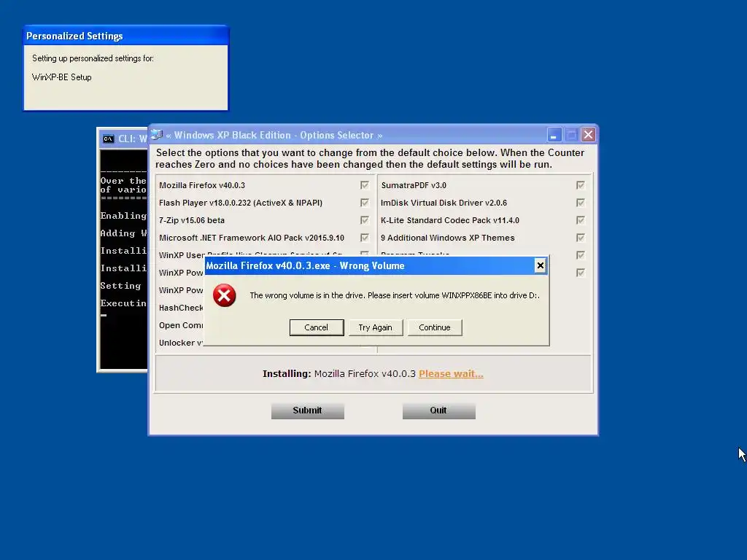
Task: Select SumatraPDF v3.0 label
Action: click(x=414, y=185)
